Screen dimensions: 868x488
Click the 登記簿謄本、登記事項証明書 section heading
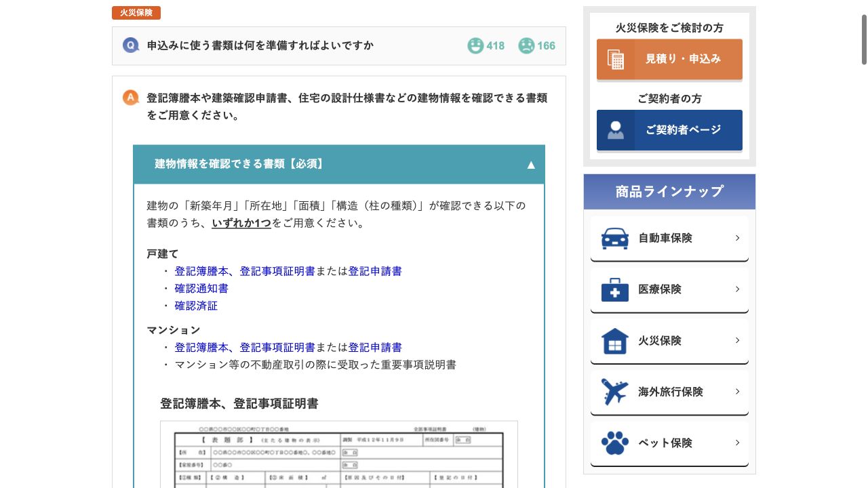(239, 404)
